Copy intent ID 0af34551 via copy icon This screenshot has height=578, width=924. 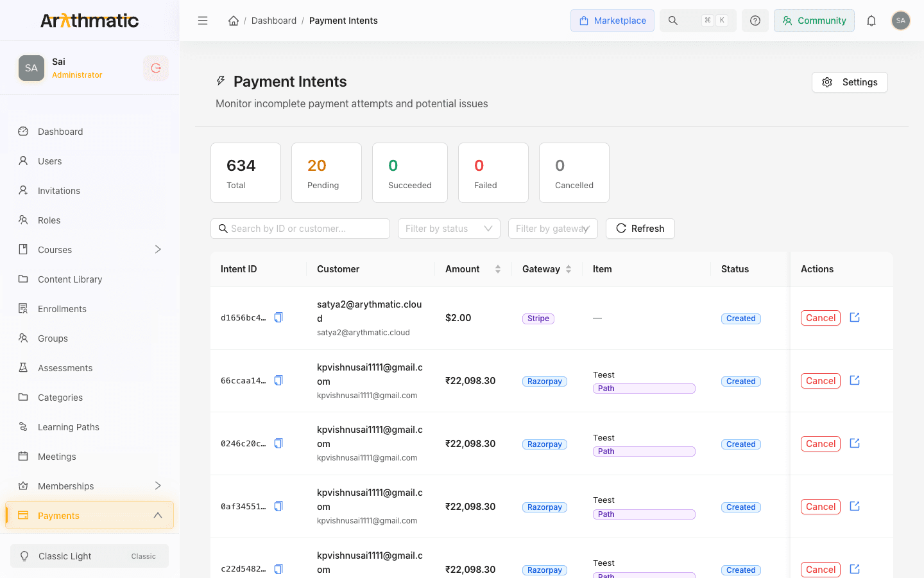coord(278,506)
